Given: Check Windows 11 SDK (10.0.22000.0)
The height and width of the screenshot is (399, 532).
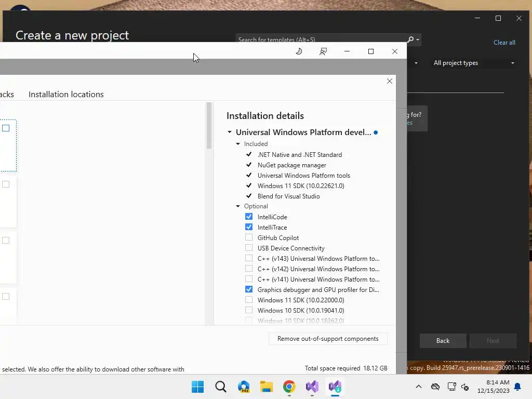Looking at the screenshot, I should (249, 300).
